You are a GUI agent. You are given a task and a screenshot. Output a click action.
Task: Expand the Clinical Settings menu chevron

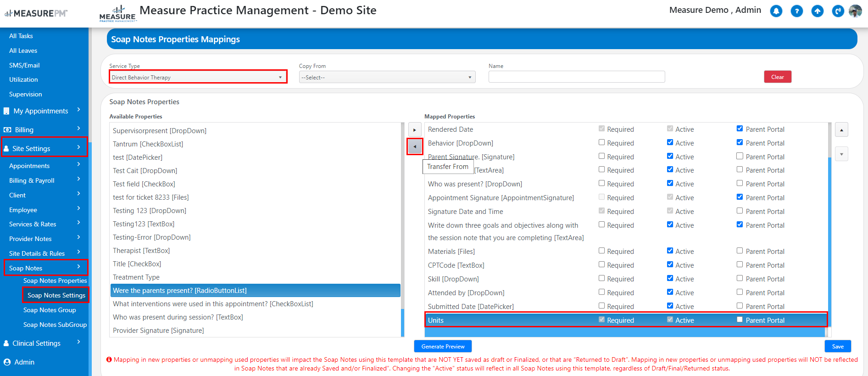pos(79,342)
